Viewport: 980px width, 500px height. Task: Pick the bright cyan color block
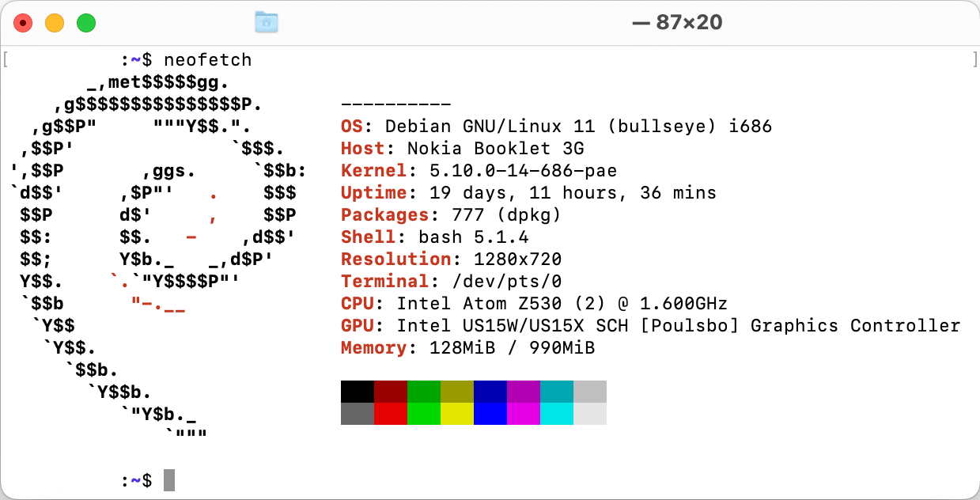[x=557, y=414]
